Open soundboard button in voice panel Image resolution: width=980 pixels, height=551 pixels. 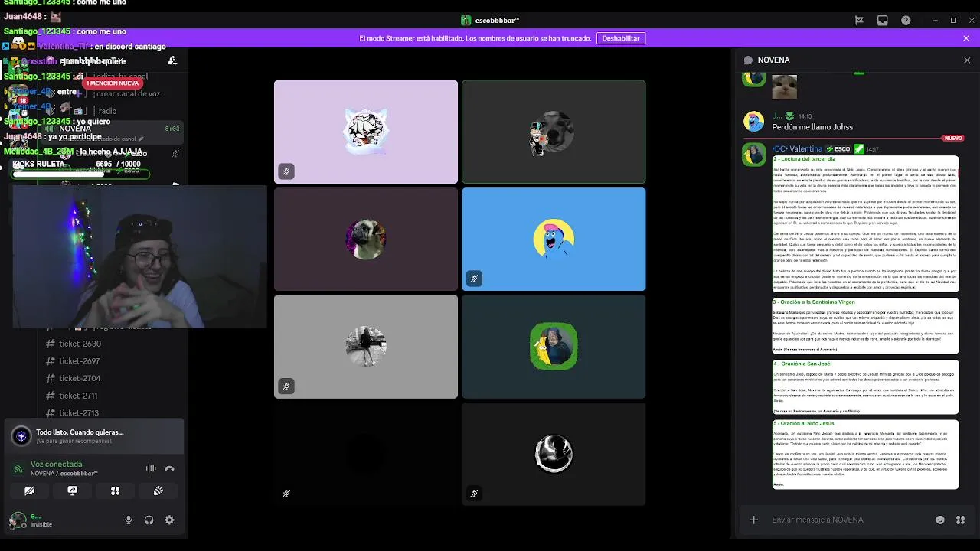(x=158, y=491)
